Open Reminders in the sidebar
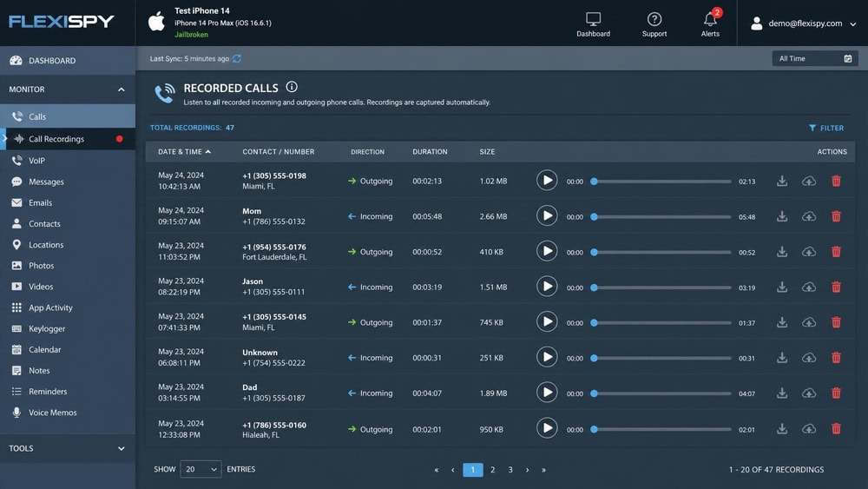This screenshot has height=489, width=868. tap(68, 392)
